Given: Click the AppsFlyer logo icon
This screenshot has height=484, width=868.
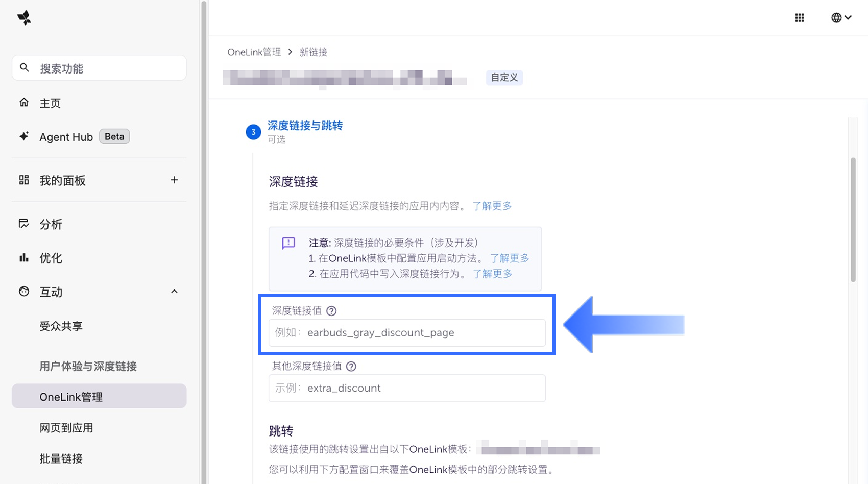Looking at the screenshot, I should (24, 18).
